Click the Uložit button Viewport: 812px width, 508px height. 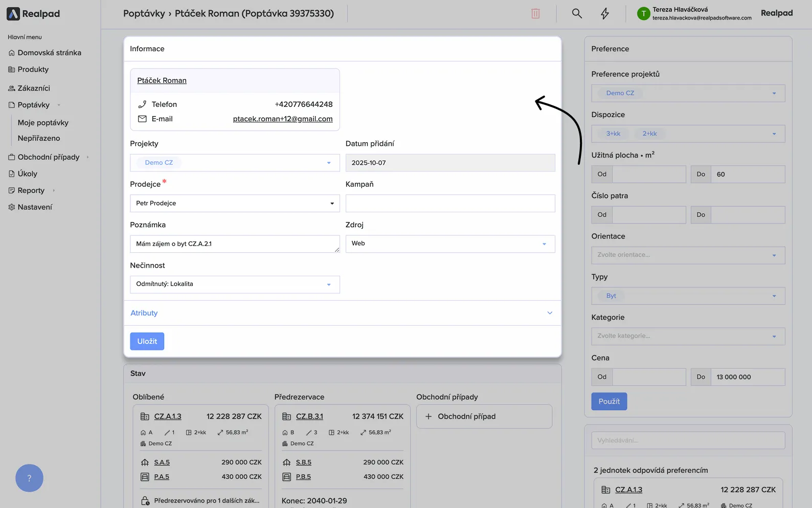pos(147,341)
